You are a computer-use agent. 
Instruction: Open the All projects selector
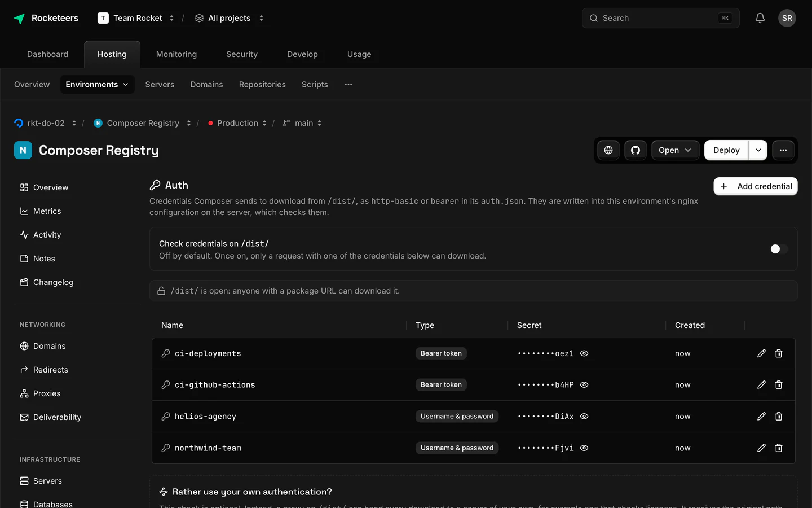(229, 18)
